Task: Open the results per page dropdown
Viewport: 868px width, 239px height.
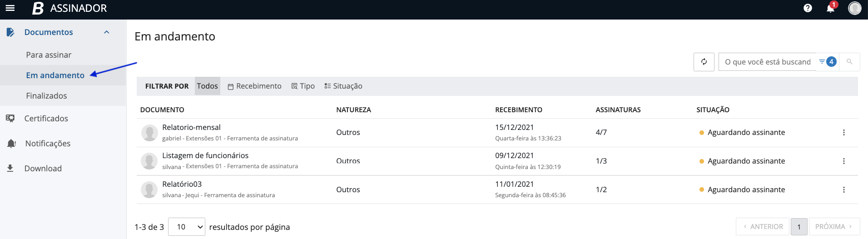Action: [187, 227]
